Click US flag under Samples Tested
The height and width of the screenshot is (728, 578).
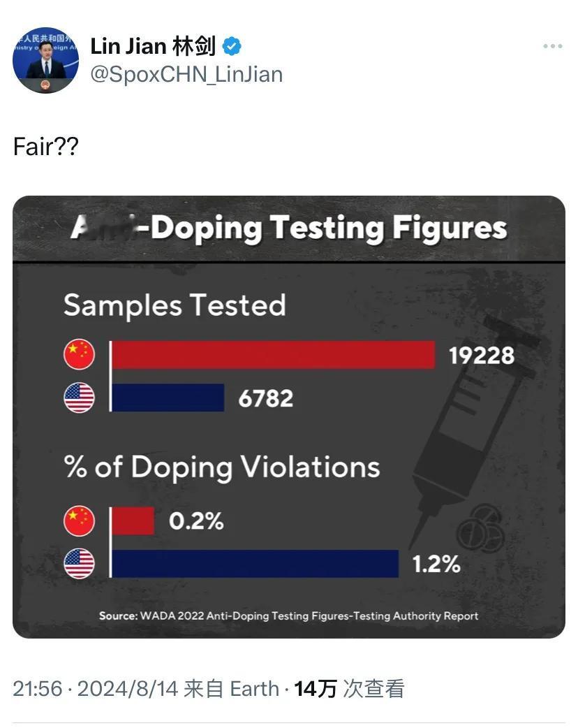(x=79, y=398)
